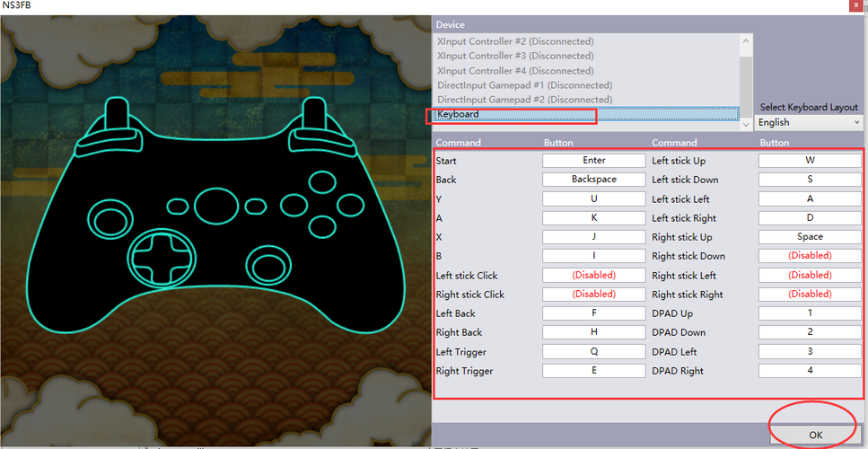Click the Back binding field showing Backspace
Image resolution: width=868 pixels, height=449 pixels.
[x=594, y=180]
